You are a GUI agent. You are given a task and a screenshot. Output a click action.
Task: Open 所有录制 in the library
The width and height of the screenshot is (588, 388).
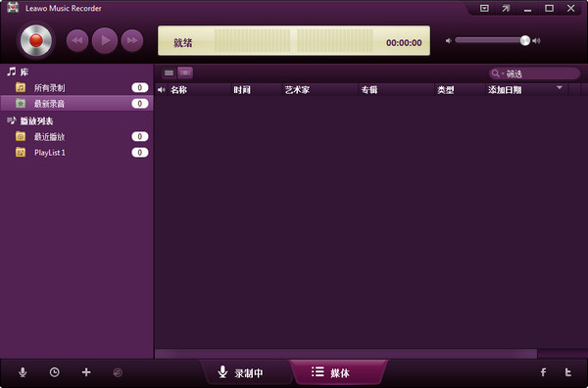[x=76, y=88]
